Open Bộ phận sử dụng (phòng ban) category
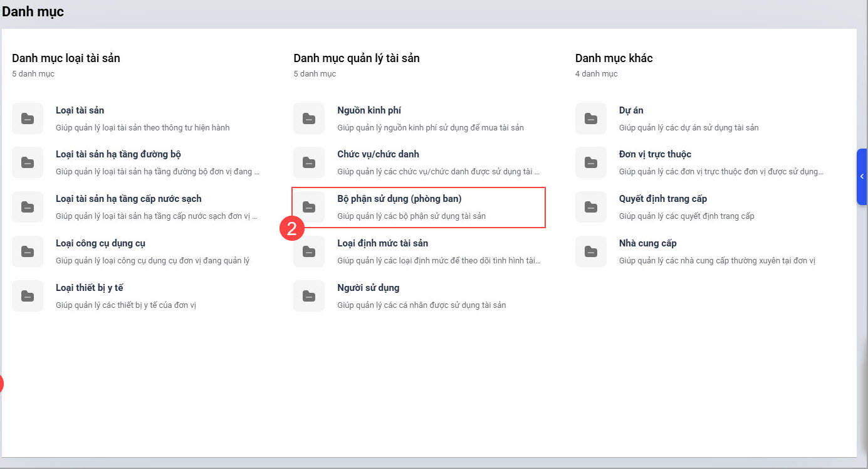The width and height of the screenshot is (868, 469). [x=399, y=199]
